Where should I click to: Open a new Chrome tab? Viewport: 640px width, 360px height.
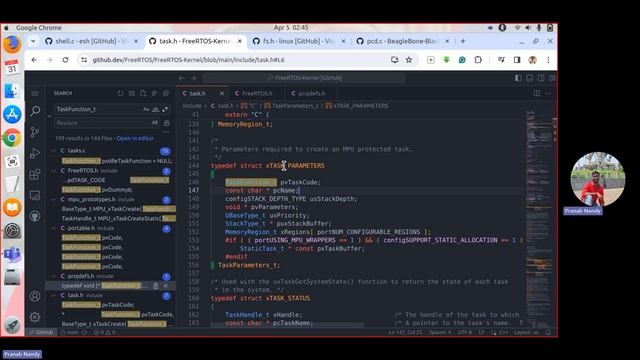coord(463,41)
